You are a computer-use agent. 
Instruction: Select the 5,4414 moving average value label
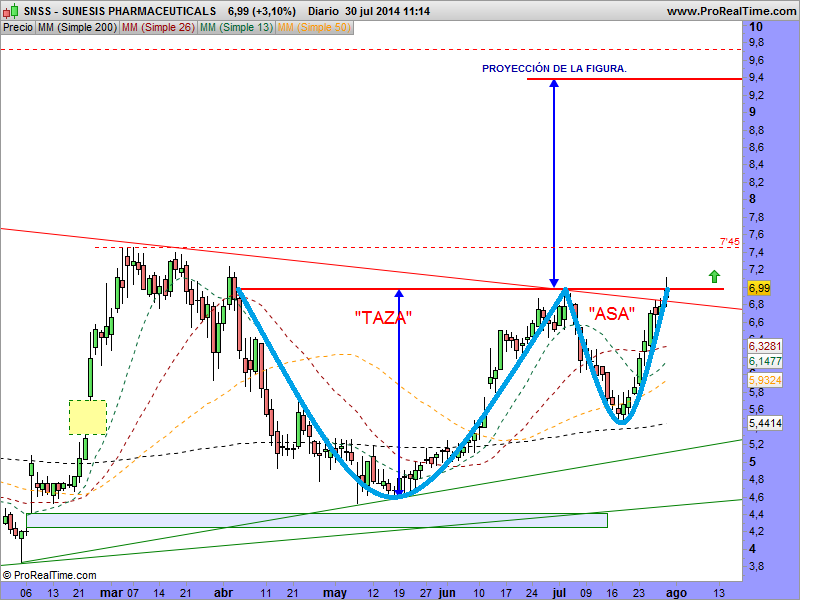click(x=765, y=423)
